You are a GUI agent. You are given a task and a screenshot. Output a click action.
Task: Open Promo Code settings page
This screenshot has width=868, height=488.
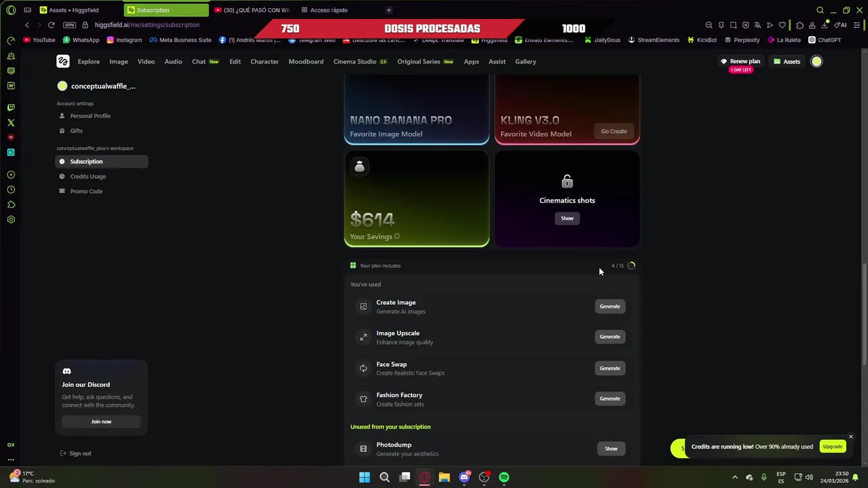[x=102, y=191]
